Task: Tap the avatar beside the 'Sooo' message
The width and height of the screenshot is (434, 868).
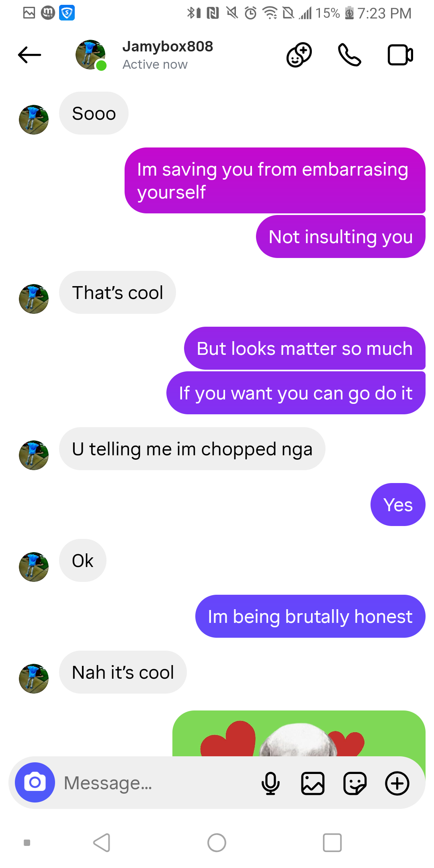Action: click(34, 119)
